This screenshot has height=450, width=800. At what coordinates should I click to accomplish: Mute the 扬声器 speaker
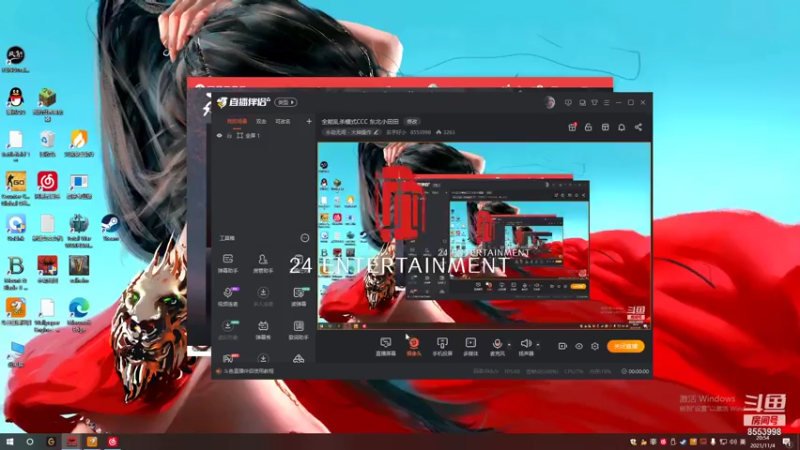(526, 346)
